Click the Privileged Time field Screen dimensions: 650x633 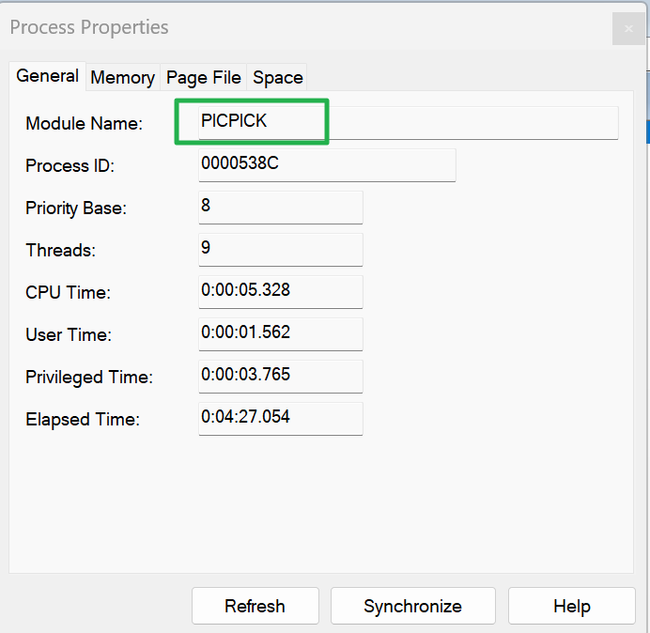point(280,376)
